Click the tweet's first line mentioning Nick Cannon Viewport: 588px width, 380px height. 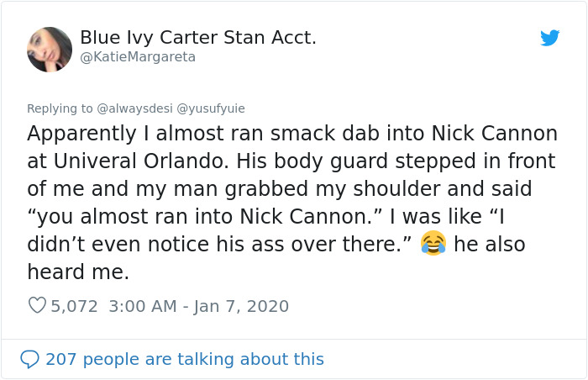pos(292,134)
